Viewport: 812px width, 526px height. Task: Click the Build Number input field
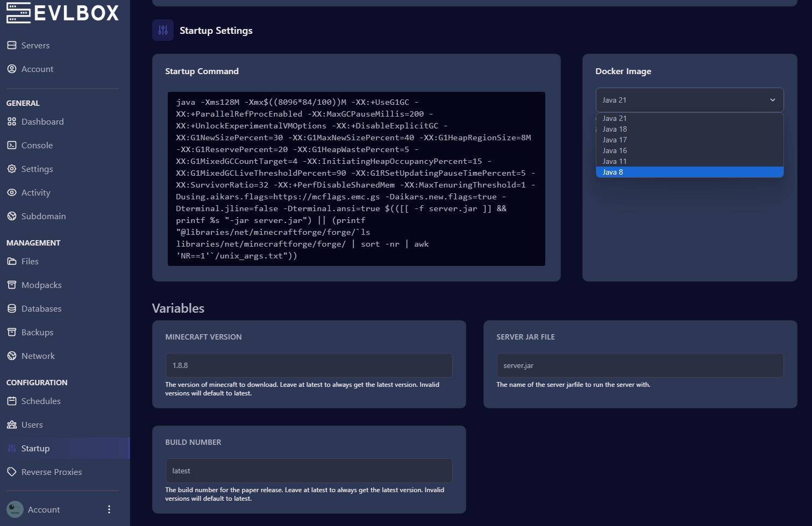tap(309, 471)
